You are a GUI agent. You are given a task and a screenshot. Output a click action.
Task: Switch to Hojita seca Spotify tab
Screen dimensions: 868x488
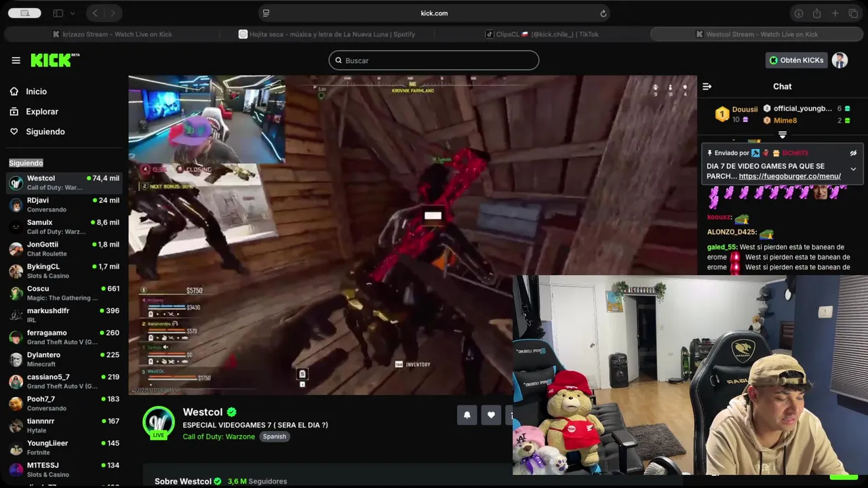[x=327, y=34]
